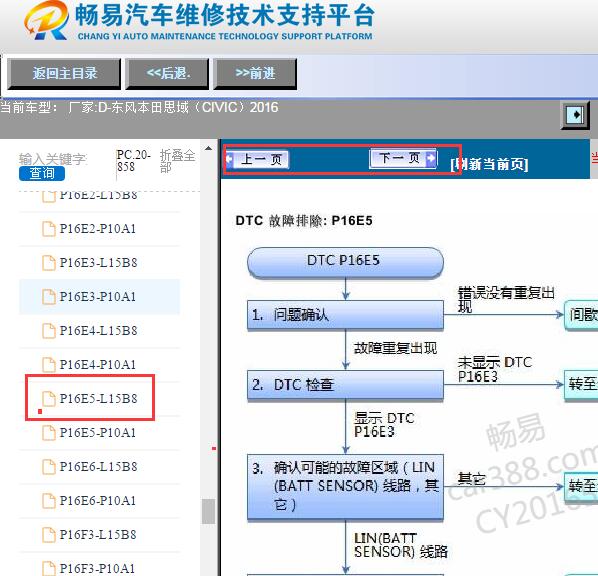
Task: Toggle the panel collapse arrow icon
Action: pyautogui.click(x=575, y=114)
